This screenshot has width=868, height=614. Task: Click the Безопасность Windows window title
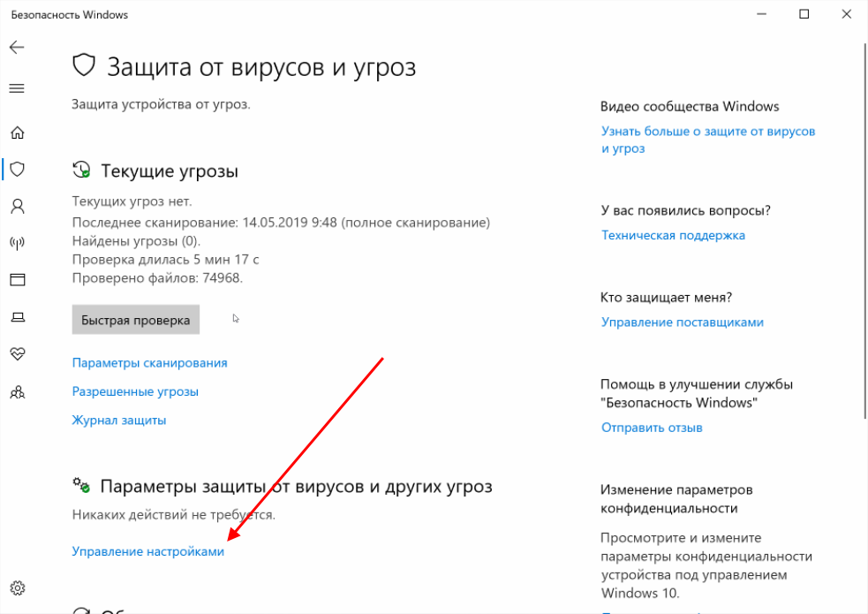coord(70,15)
